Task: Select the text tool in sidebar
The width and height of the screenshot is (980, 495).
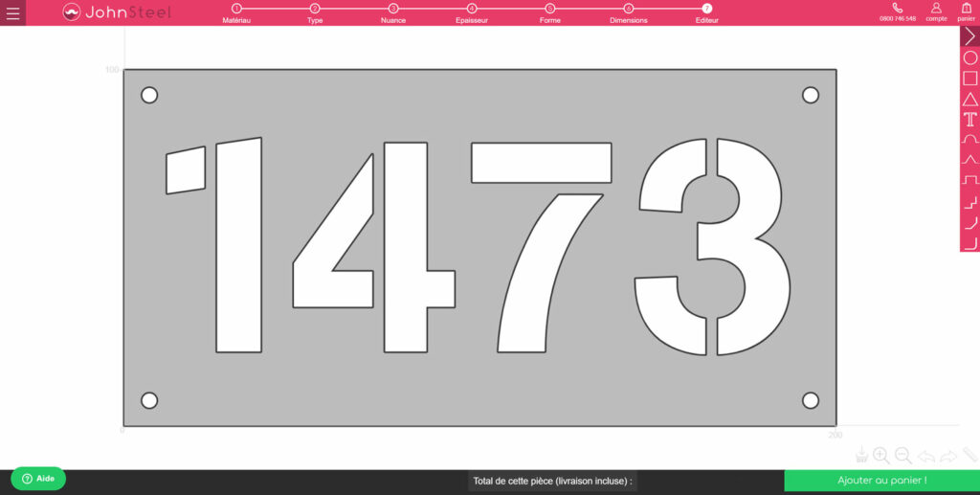Action: tap(969, 119)
